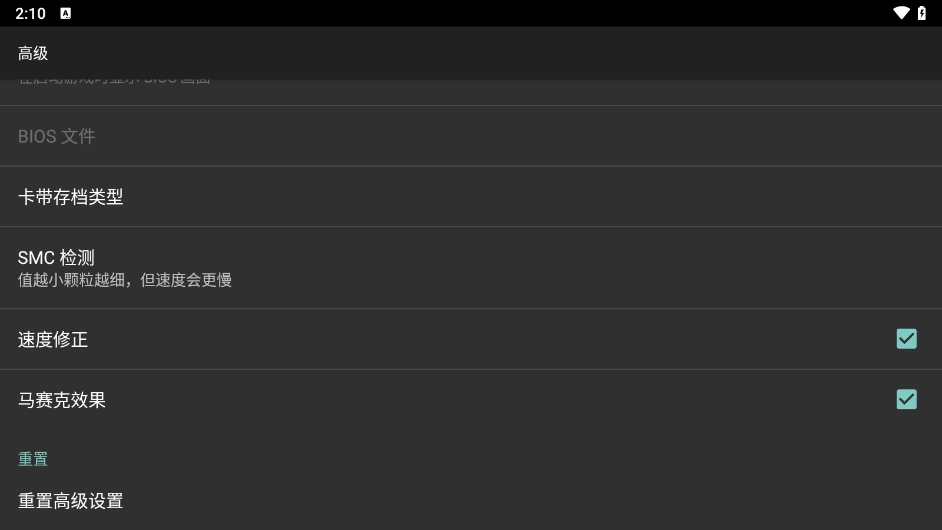The image size is (942, 530).
Task: Tap the battery charging icon
Action: tap(922, 13)
